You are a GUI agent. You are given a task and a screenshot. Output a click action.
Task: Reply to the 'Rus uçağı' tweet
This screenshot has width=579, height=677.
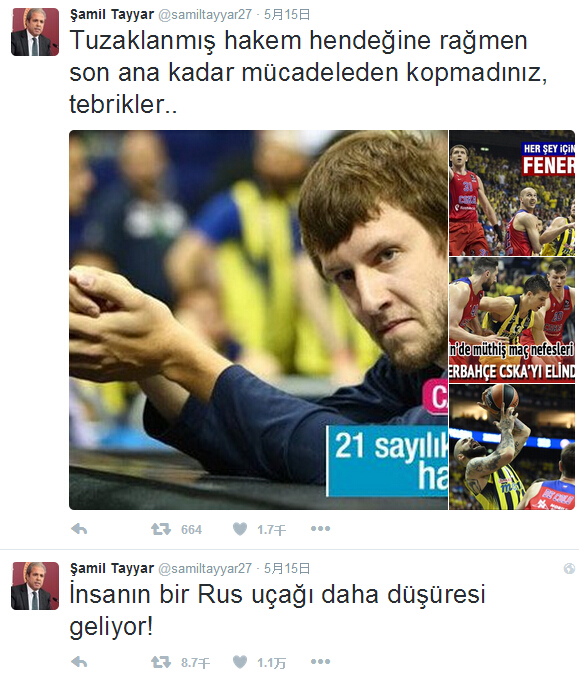click(79, 661)
